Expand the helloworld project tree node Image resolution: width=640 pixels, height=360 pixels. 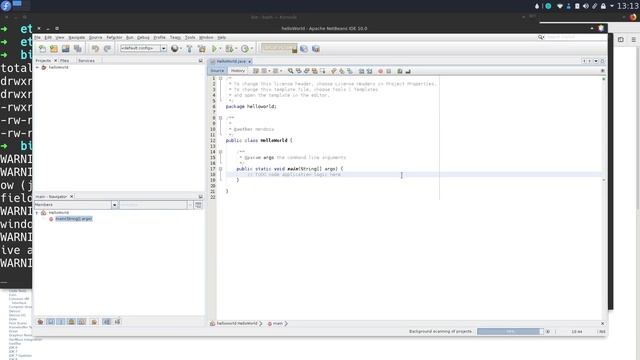pyautogui.click(x=38, y=67)
